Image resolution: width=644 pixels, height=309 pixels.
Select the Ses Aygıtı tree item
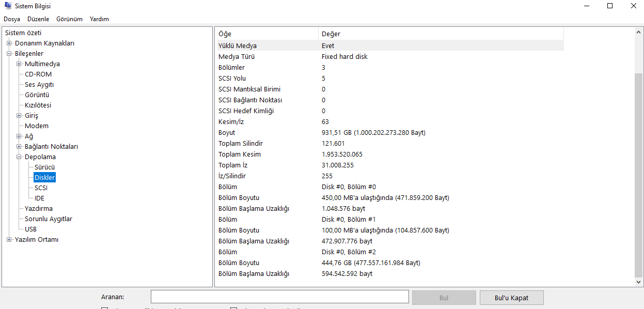pos(39,85)
